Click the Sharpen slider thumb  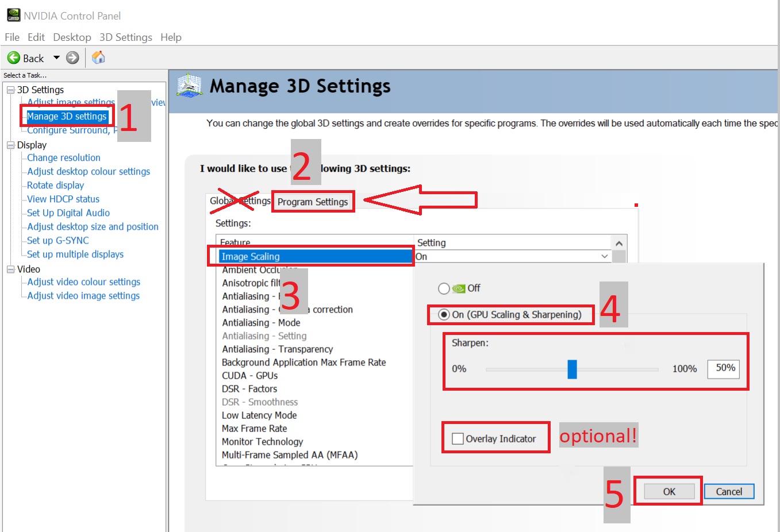tap(572, 369)
